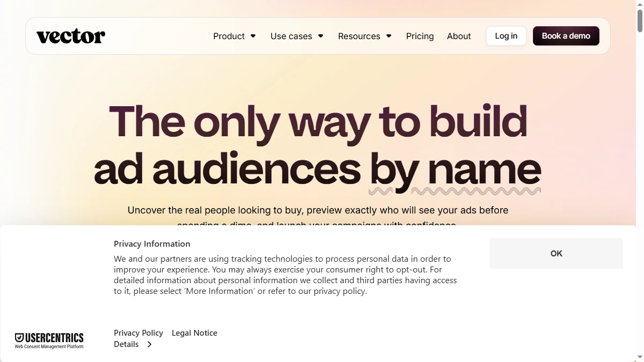The width and height of the screenshot is (644, 362).
Task: Navigate to the Pricing page
Action: pyautogui.click(x=420, y=36)
